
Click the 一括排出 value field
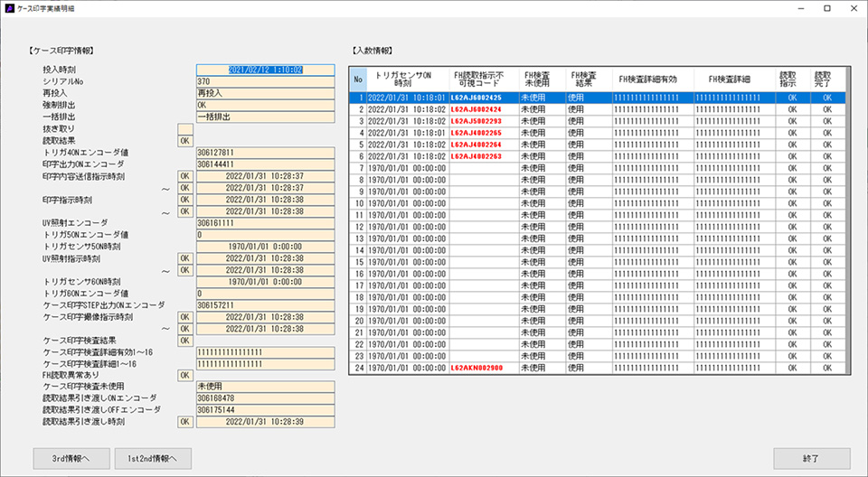tap(265, 117)
